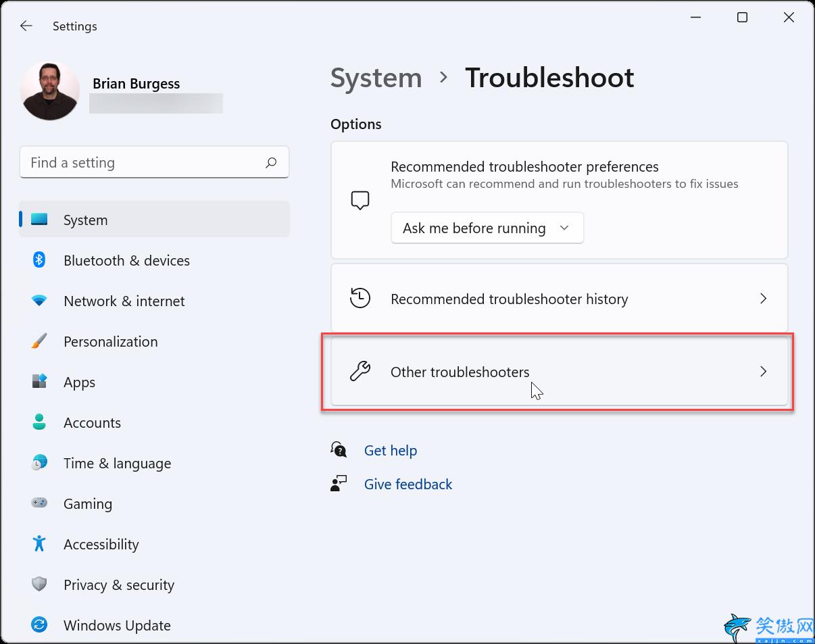The height and width of the screenshot is (644, 815).
Task: Click the System breadcrumb link
Action: point(376,78)
